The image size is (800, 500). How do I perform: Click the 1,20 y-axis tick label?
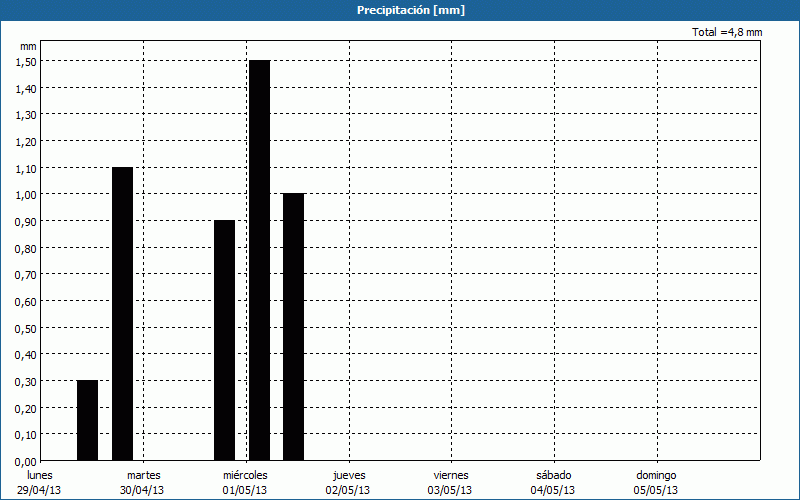tap(27, 141)
